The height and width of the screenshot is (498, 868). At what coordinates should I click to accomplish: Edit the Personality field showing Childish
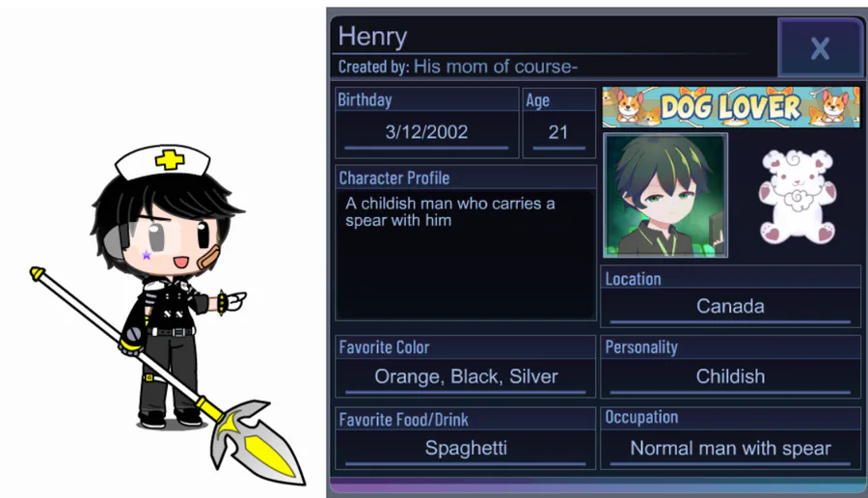click(730, 376)
